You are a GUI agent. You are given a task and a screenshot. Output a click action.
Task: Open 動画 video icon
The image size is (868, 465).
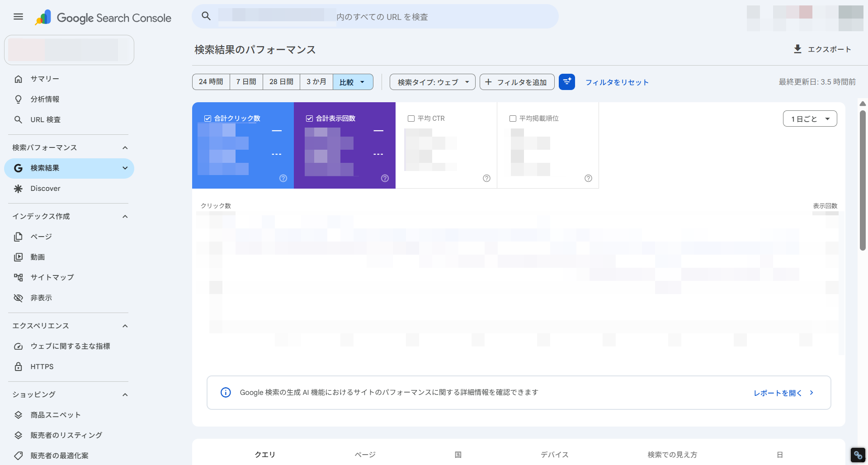point(18,257)
